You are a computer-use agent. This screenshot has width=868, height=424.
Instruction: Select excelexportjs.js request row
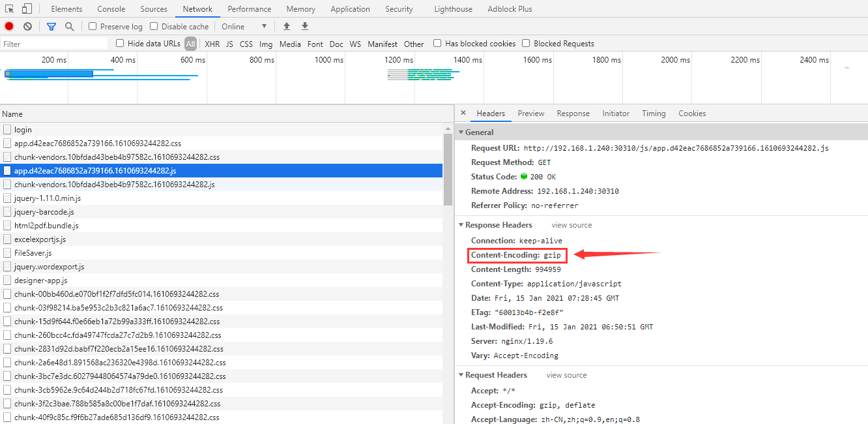pos(222,239)
